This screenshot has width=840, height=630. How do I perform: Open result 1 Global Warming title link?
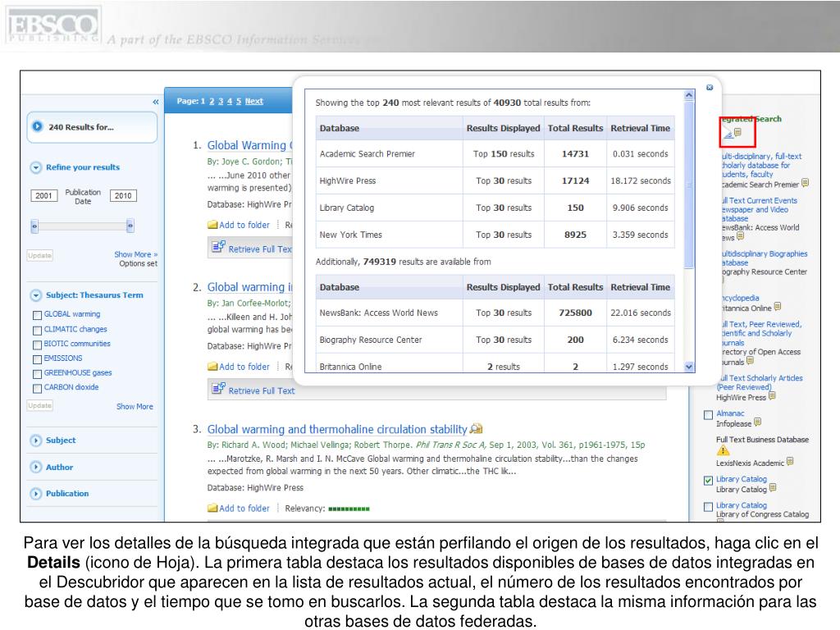[x=249, y=145]
